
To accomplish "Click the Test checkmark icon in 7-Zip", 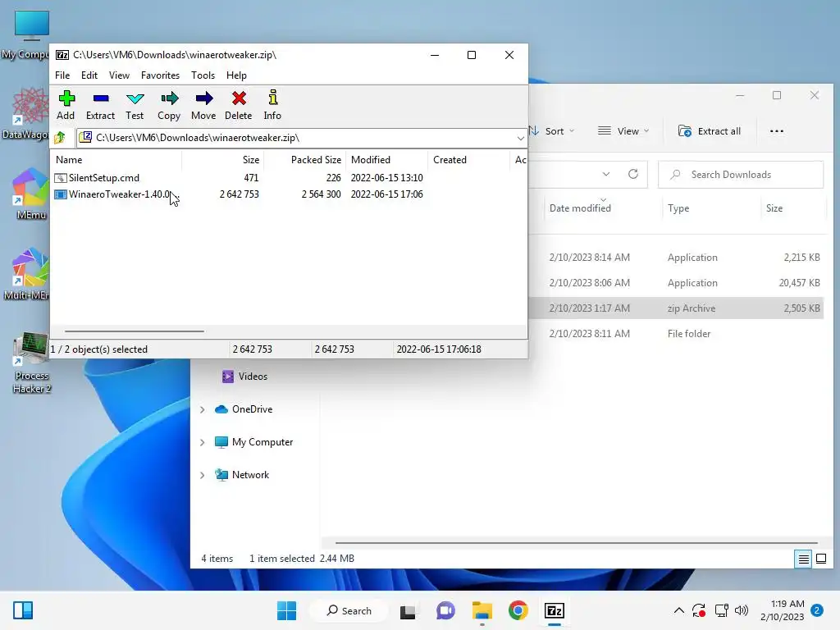I will [x=135, y=98].
